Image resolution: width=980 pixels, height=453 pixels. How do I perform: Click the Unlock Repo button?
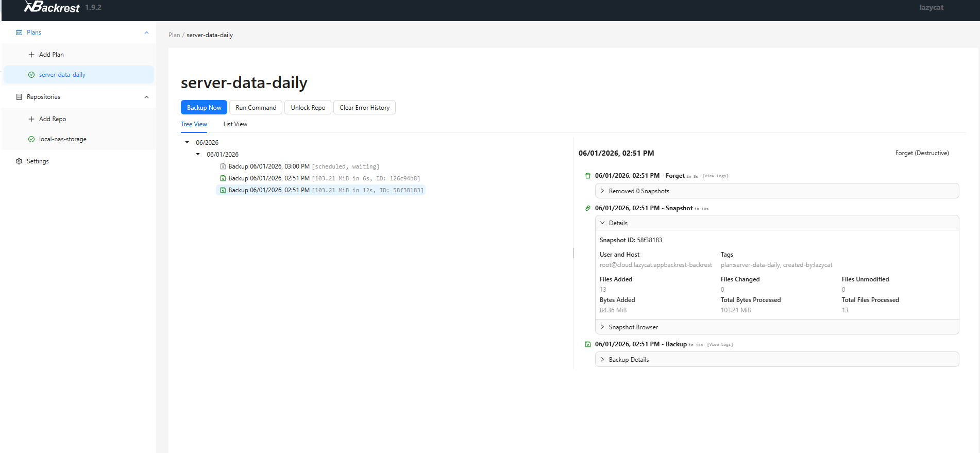coord(308,107)
